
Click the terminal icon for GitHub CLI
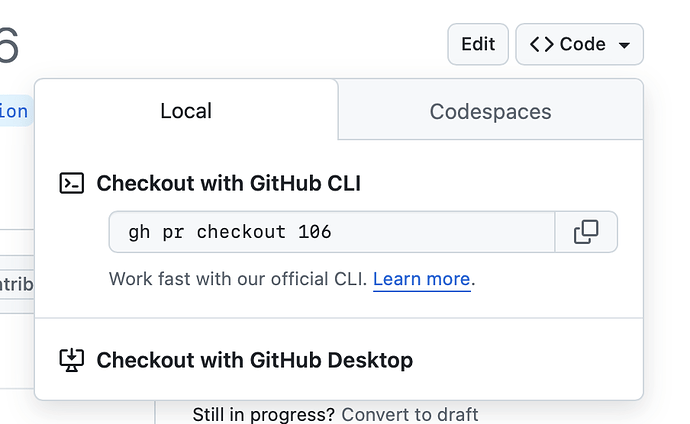(72, 183)
